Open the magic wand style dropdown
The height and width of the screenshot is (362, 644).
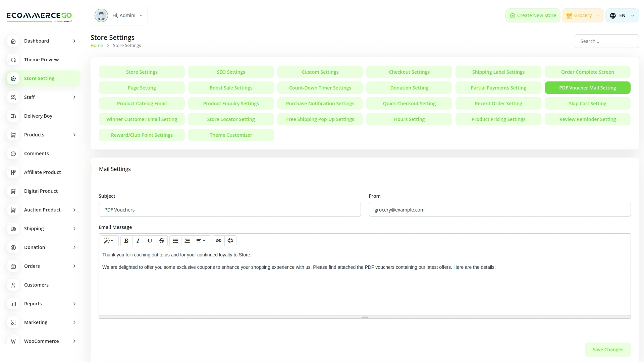coord(109,241)
